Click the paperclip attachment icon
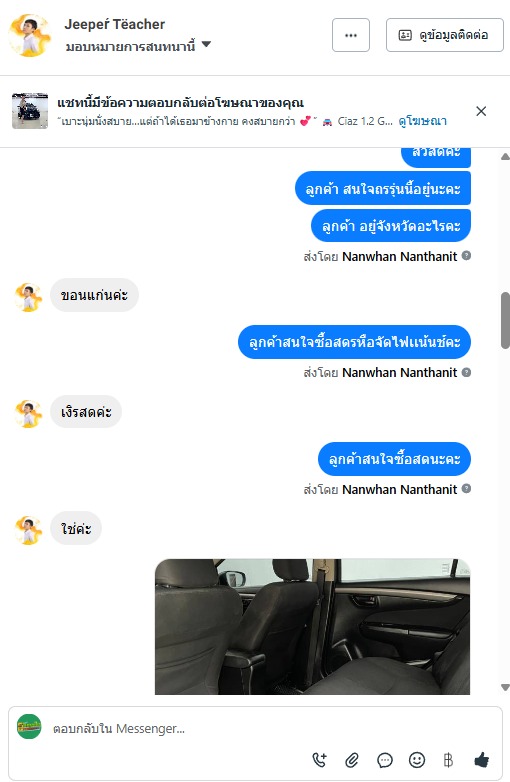The height and width of the screenshot is (782, 510). pyautogui.click(x=352, y=760)
